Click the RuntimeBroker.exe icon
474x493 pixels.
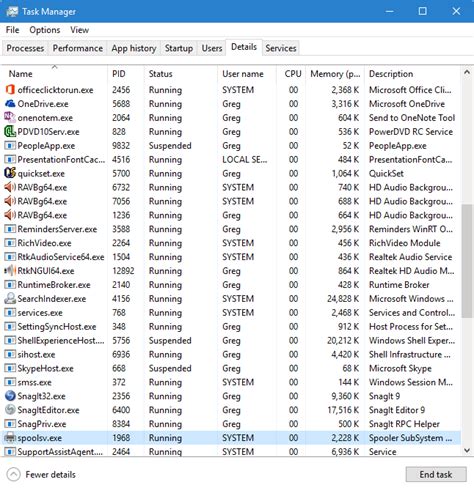coord(10,285)
